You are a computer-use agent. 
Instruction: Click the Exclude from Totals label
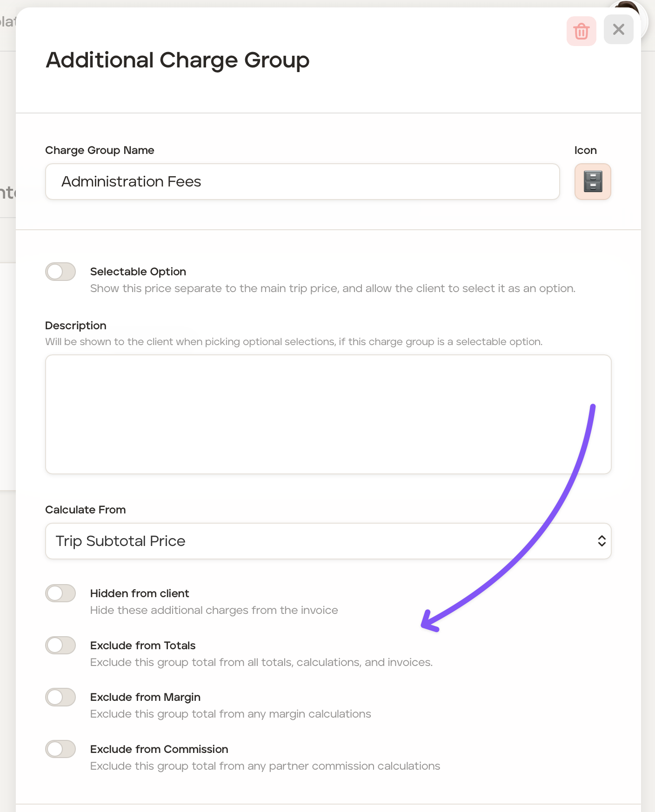143,646
